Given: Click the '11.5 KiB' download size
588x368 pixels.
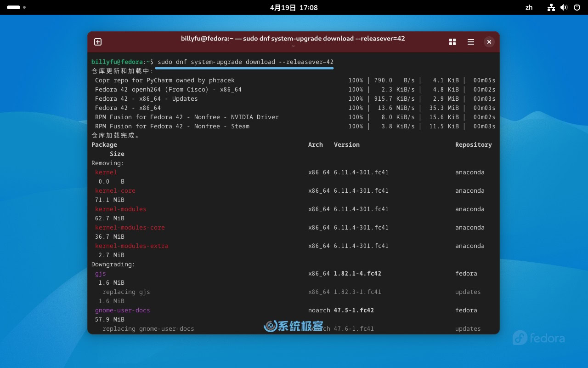Looking at the screenshot, I should point(444,126).
